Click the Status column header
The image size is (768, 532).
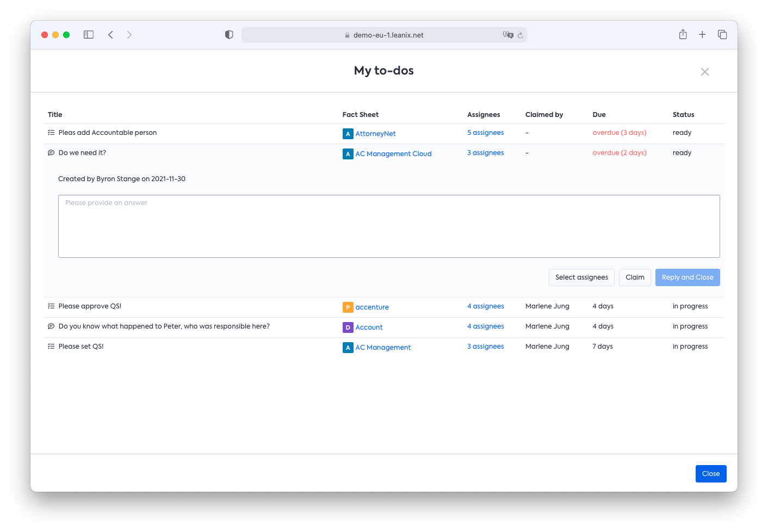tap(683, 115)
